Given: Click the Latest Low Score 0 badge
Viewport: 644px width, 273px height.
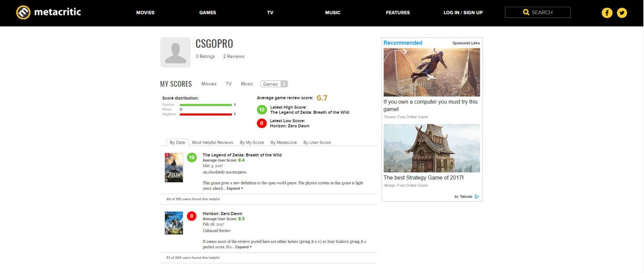Looking at the screenshot, I should tap(262, 123).
